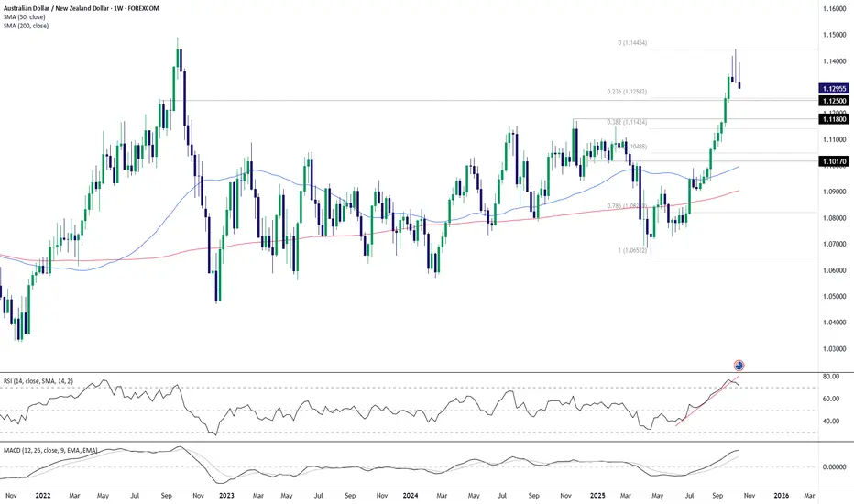Select the Fibonacci 1 (1.06522) level label

click(632, 251)
